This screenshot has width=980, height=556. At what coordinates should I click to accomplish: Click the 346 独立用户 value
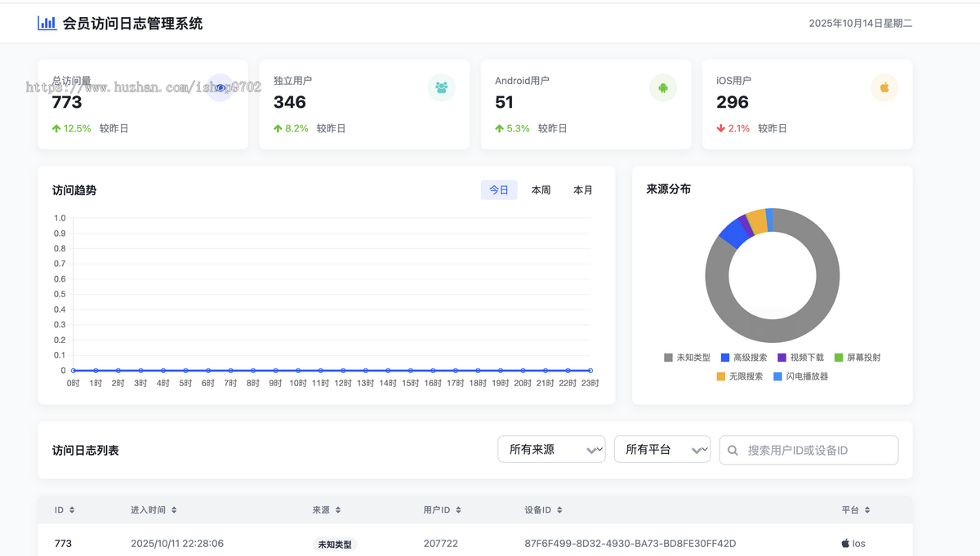point(290,102)
